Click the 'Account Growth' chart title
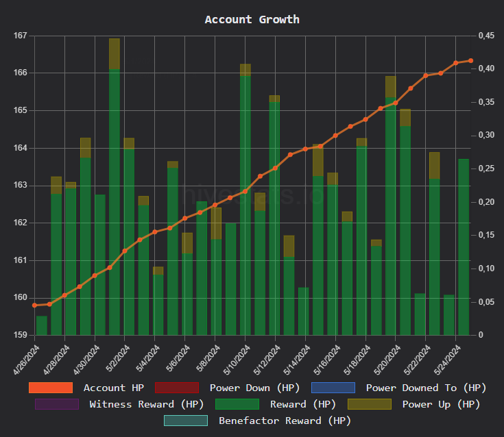 252,20
